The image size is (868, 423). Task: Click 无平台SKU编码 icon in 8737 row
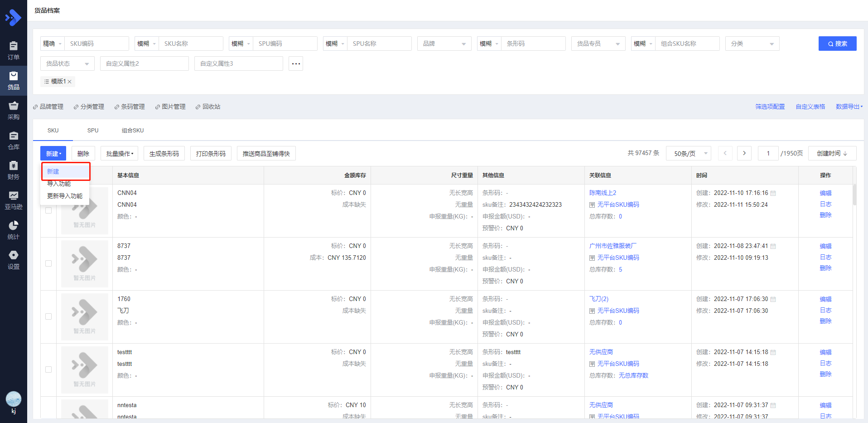point(592,258)
